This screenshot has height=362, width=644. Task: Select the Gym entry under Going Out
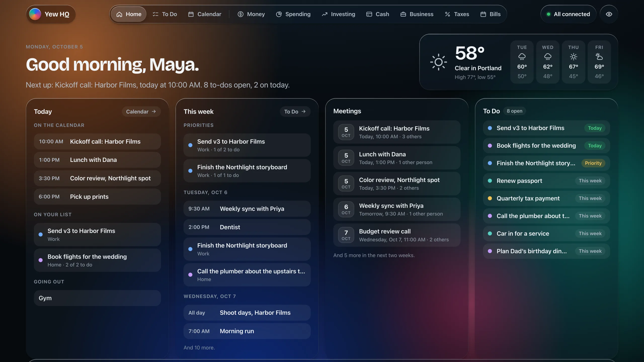pos(97,298)
